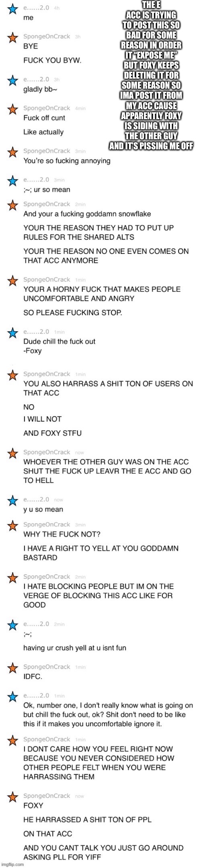Click the white meme caption text block
Screen dimensions: 201x868
151,75
